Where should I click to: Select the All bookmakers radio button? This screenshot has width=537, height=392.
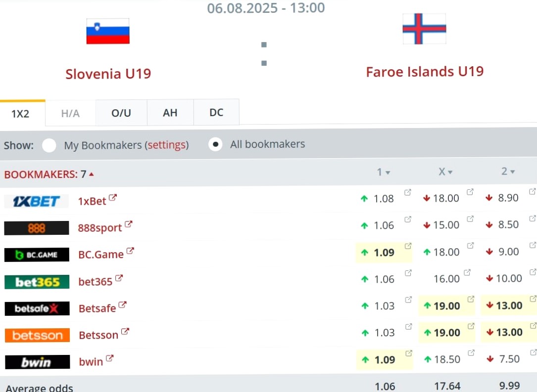(x=215, y=144)
